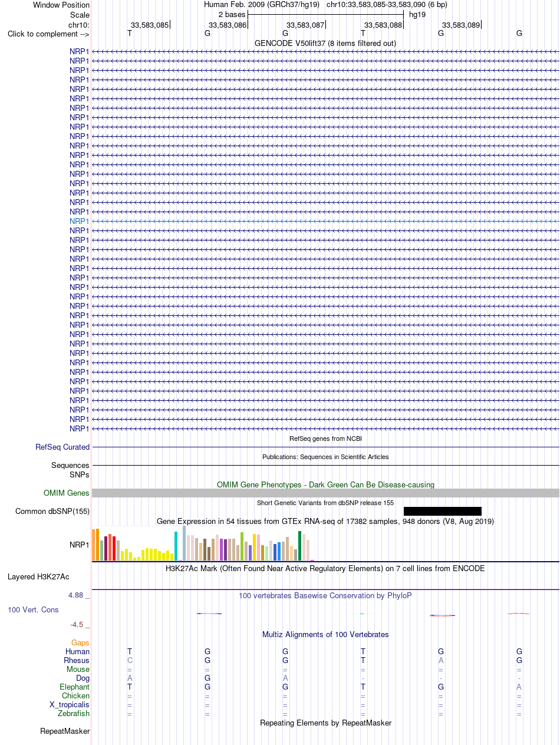This screenshot has height=745, width=560.
Task: Click the GENCODE V50lift37 track title
Action: pos(325,43)
